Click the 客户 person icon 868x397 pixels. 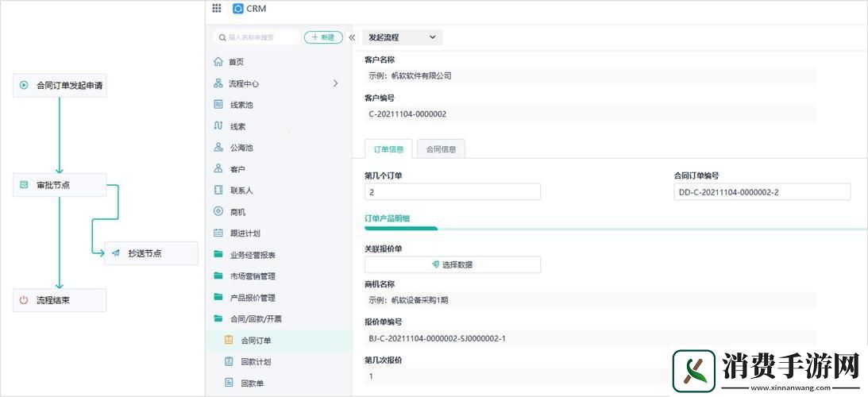pos(218,169)
